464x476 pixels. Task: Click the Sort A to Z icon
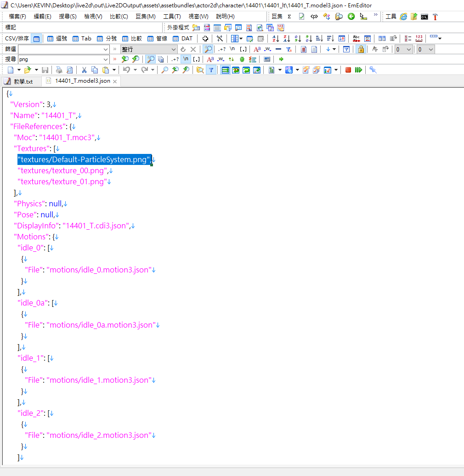276,39
